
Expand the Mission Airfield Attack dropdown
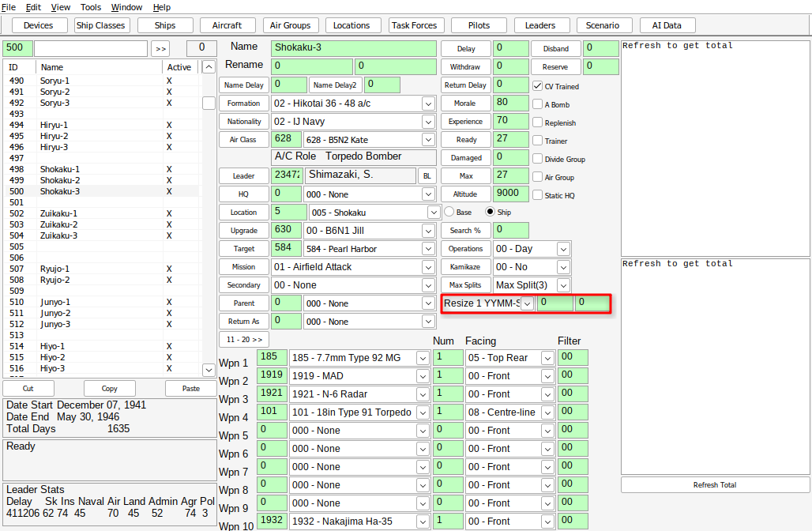point(428,267)
